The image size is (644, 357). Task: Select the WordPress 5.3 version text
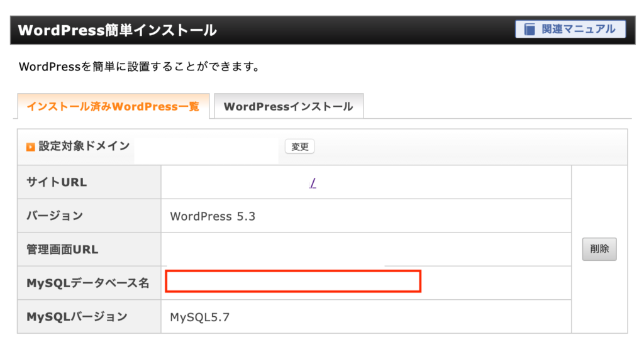tap(213, 216)
